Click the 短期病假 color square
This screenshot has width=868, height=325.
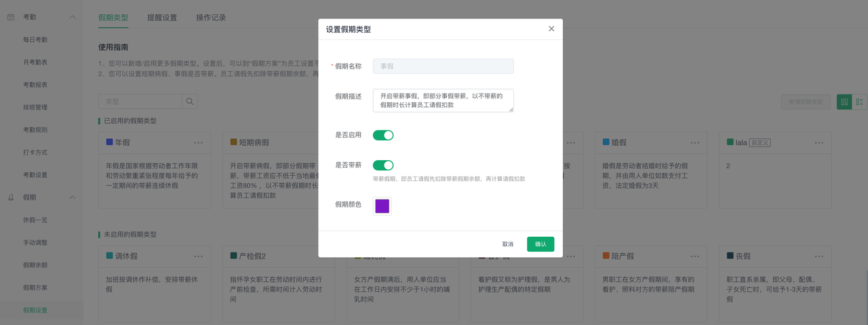pyautogui.click(x=233, y=142)
